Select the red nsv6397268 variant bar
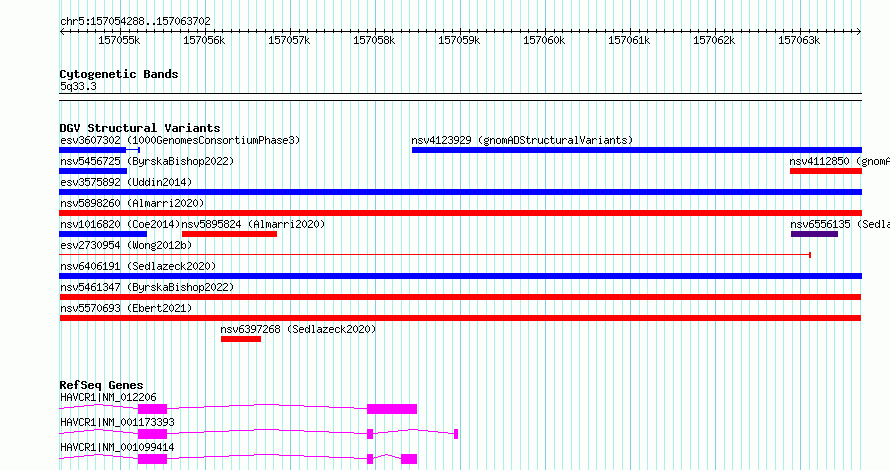890x470 pixels. click(241, 339)
